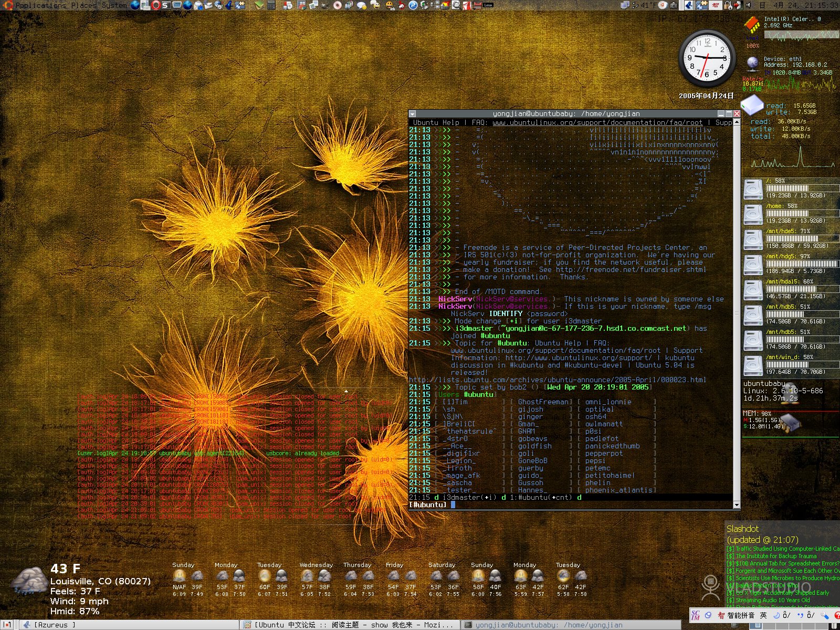Image resolution: width=840 pixels, height=630 pixels.
Task: Open the Places menu
Action: pyautogui.click(x=83, y=5)
